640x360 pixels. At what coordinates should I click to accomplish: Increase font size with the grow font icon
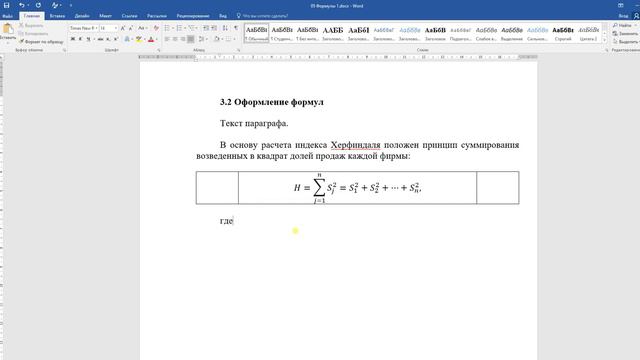point(122,28)
